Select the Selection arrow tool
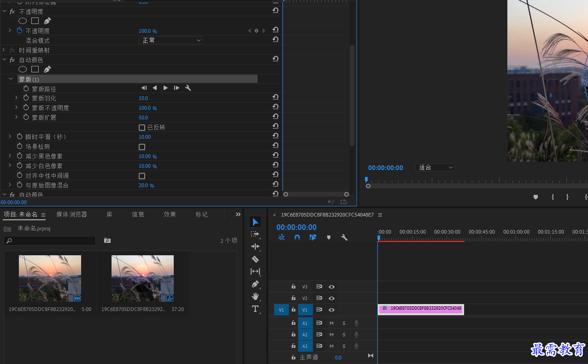Screen dimensions: 588x364 [255, 222]
